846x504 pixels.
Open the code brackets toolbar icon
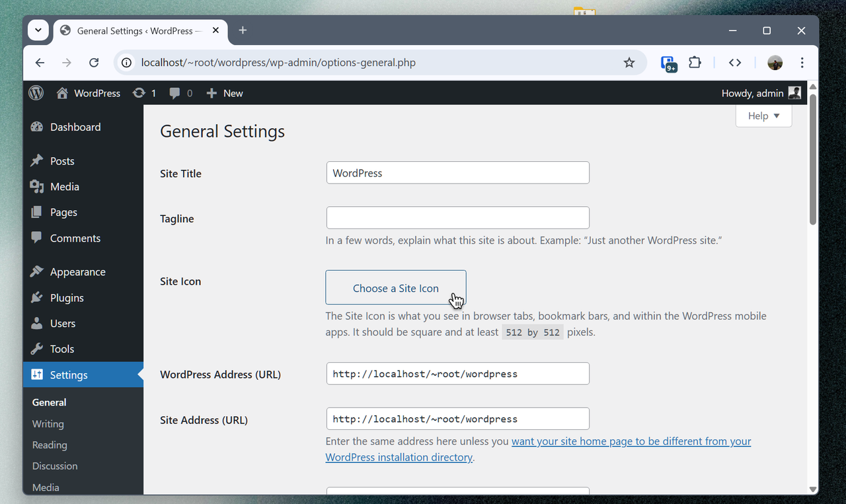[x=735, y=63]
